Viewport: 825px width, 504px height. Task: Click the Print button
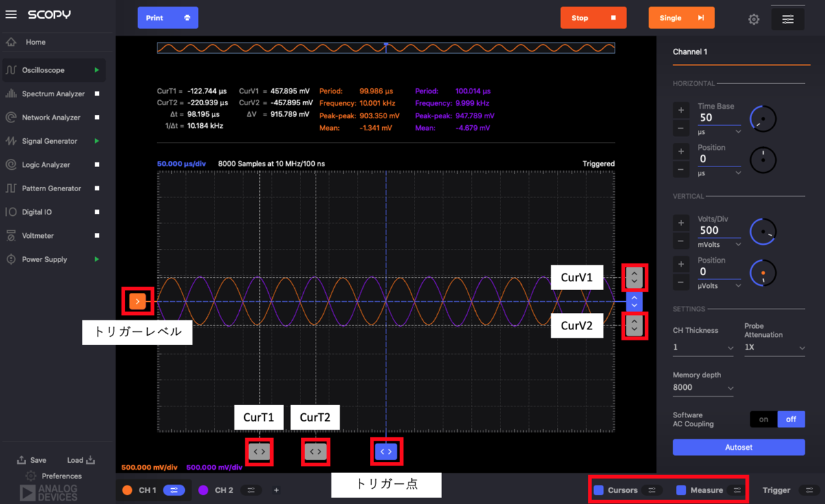point(168,18)
